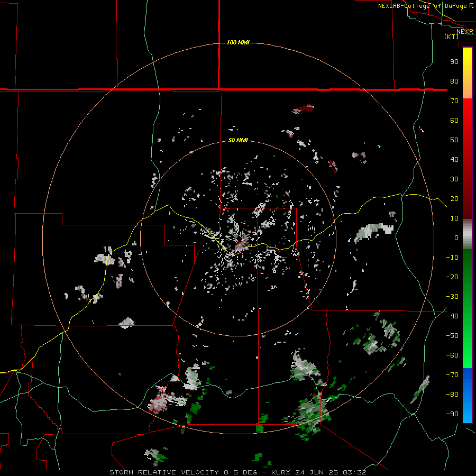
Task: Click the positive 70 scale value
Action: [454, 101]
